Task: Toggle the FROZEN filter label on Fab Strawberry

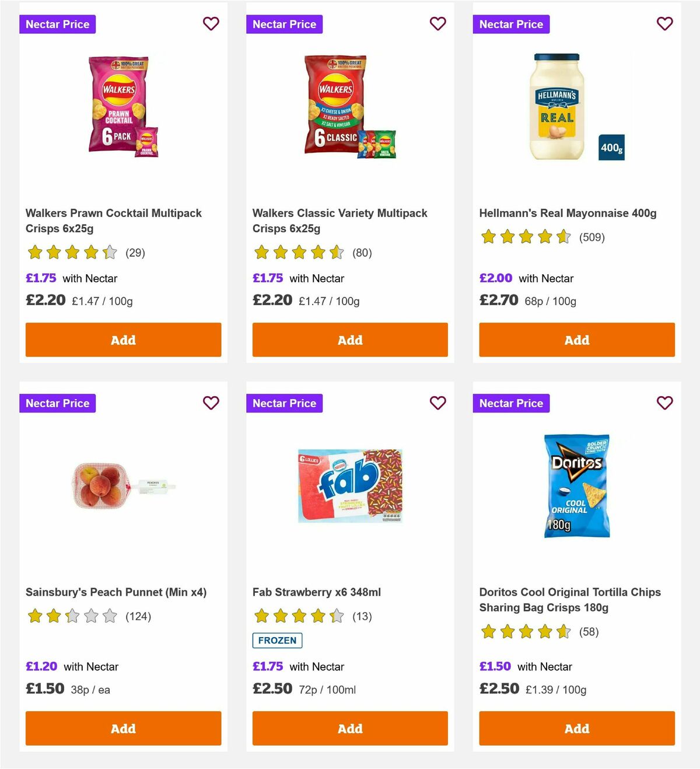Action: pyautogui.click(x=277, y=640)
